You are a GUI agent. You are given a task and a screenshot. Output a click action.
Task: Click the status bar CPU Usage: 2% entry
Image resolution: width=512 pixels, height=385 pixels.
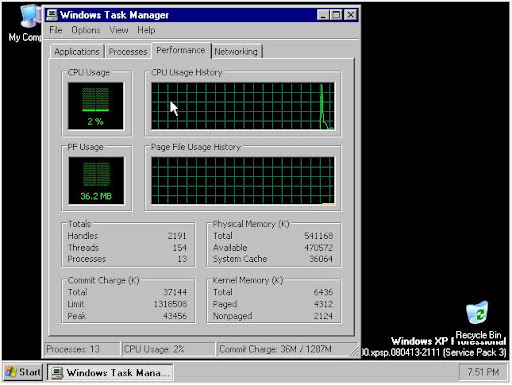click(x=168, y=349)
